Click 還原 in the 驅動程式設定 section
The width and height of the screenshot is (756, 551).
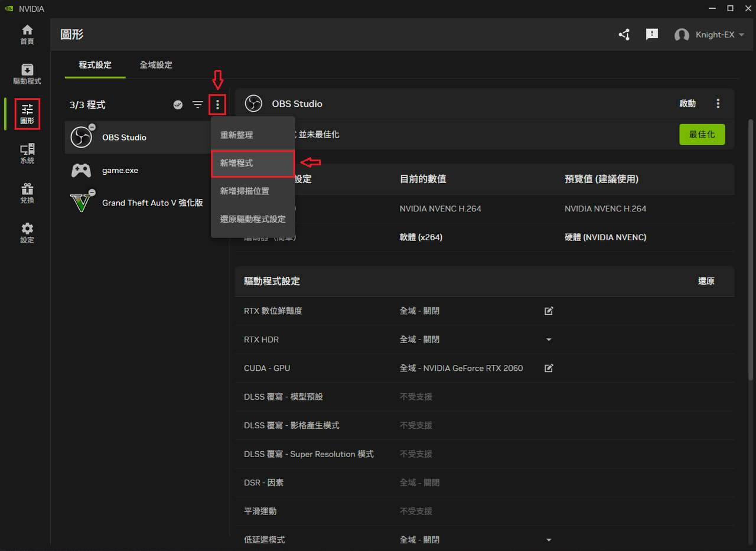[706, 281]
